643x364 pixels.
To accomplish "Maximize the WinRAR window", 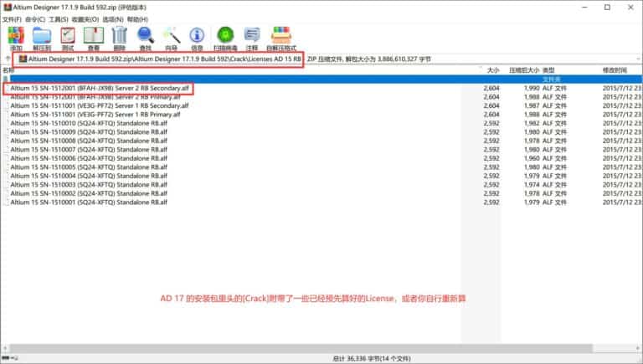I will point(607,8).
